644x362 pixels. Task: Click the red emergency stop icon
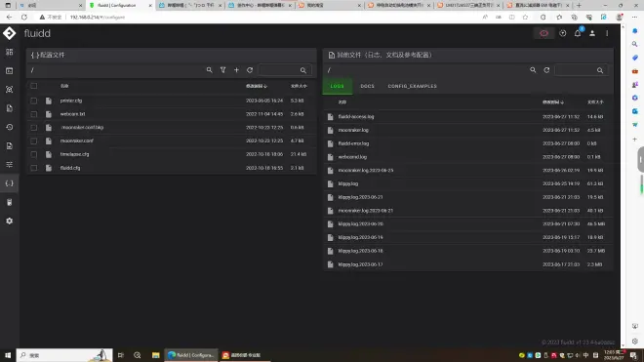coord(543,33)
